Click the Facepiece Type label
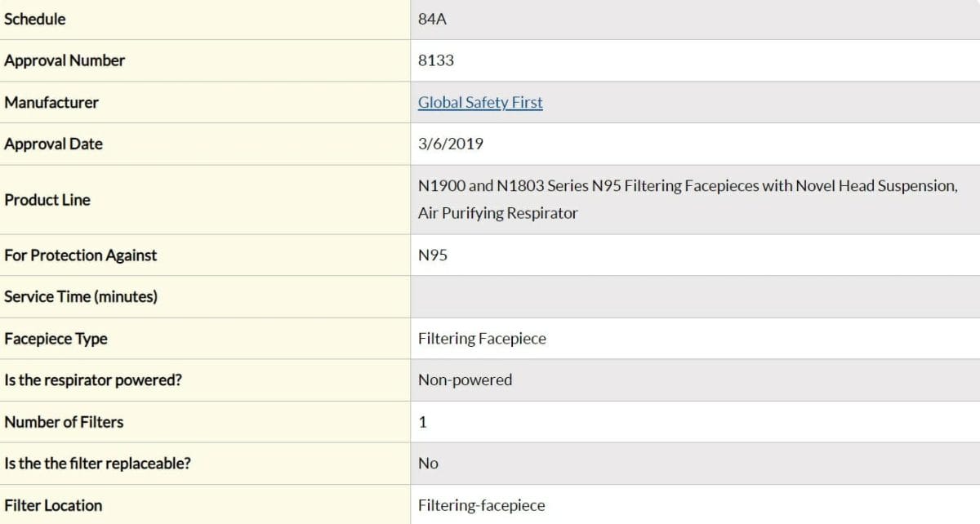The image size is (980, 524). [x=56, y=339]
